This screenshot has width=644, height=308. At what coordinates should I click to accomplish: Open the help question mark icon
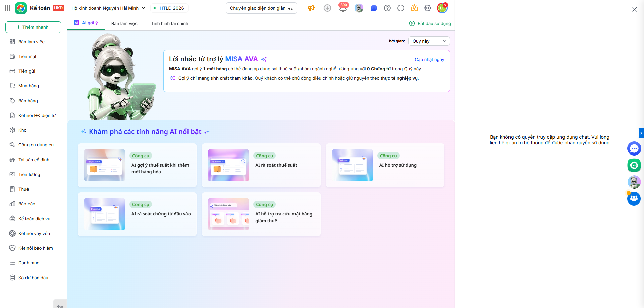point(387,8)
